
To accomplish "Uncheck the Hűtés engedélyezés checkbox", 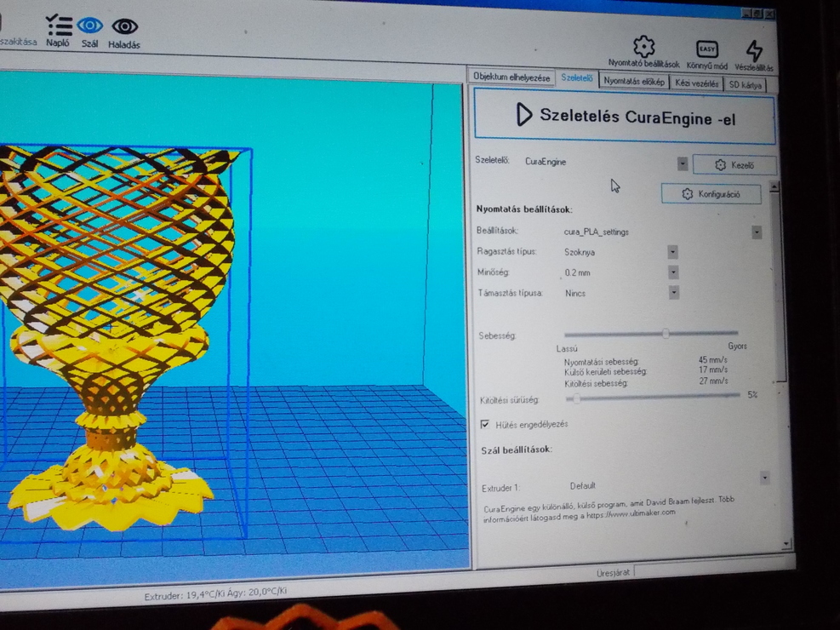I will tap(485, 424).
